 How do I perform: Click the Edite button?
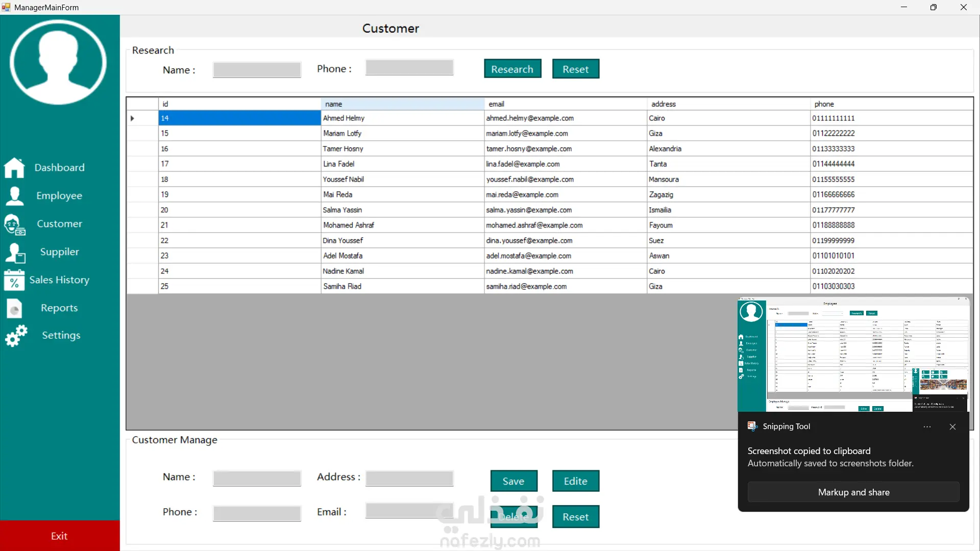pyautogui.click(x=575, y=481)
